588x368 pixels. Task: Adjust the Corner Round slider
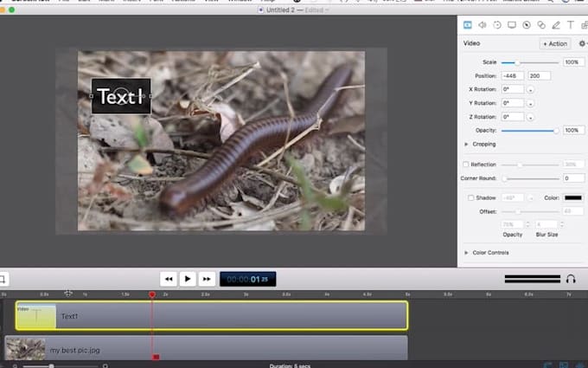pos(531,178)
